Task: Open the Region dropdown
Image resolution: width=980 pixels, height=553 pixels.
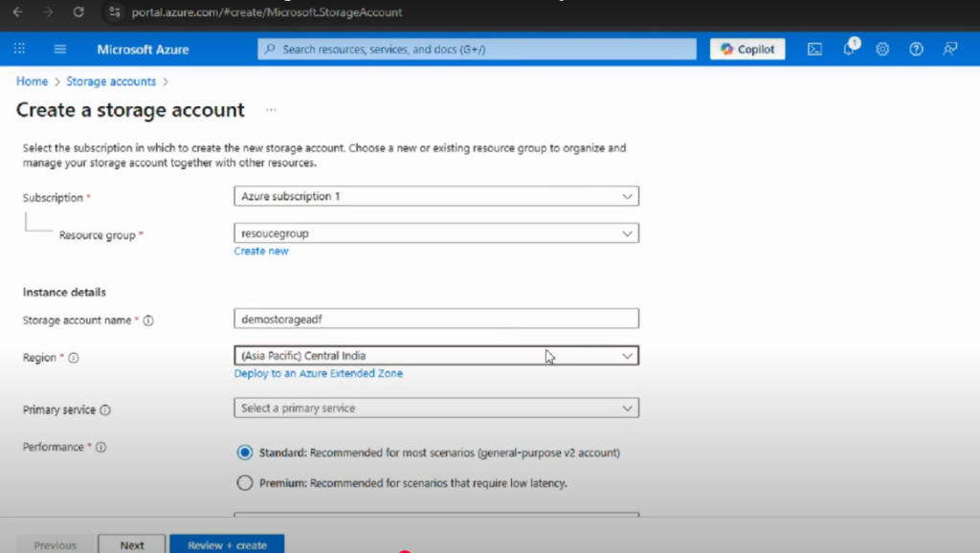Action: [436, 356]
